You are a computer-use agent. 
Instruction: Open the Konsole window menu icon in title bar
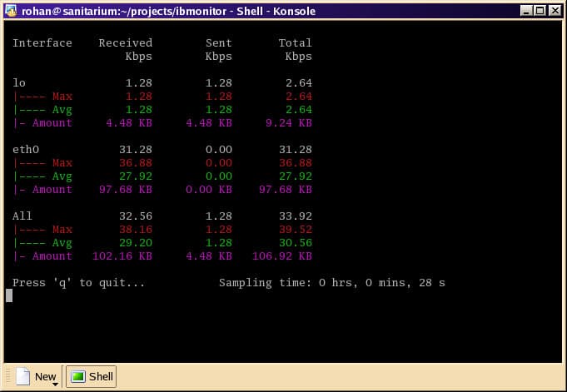click(11, 11)
